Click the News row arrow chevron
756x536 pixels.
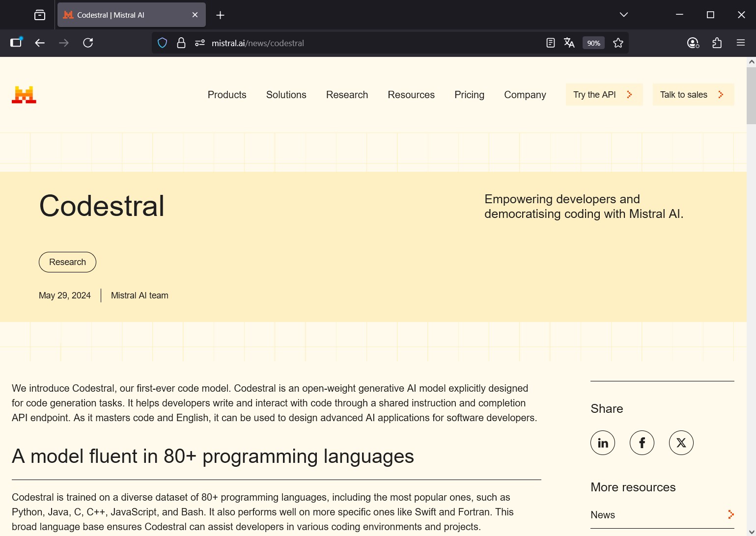coord(731,514)
